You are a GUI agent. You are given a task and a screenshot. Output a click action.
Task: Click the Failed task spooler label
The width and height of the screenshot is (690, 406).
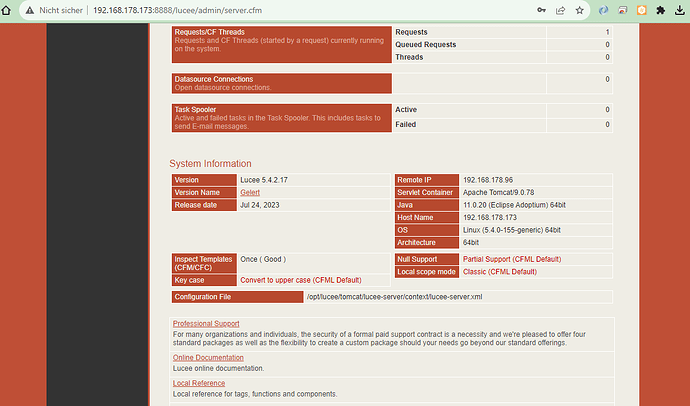click(x=405, y=124)
